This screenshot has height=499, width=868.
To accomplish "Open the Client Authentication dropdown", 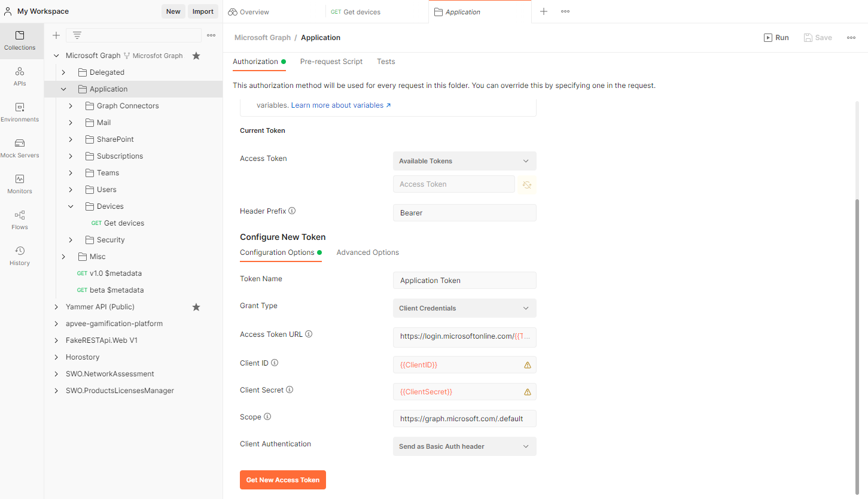I will [x=464, y=446].
